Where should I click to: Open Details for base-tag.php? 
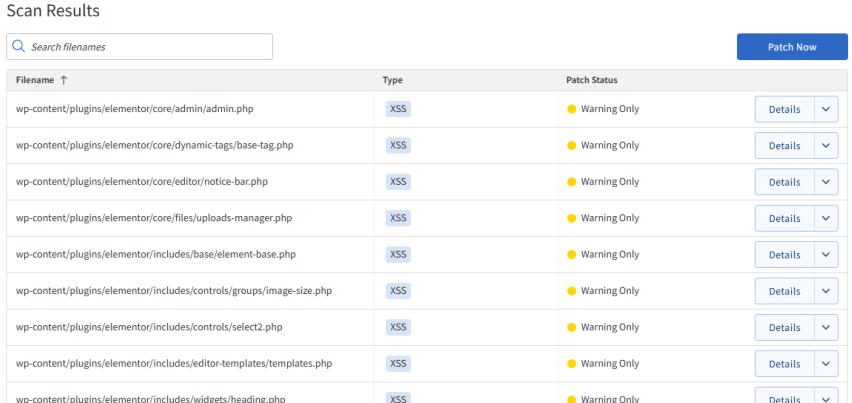[x=784, y=146]
